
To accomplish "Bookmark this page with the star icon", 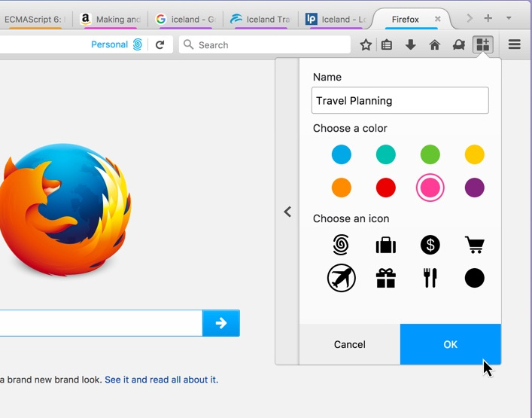I will click(x=366, y=45).
